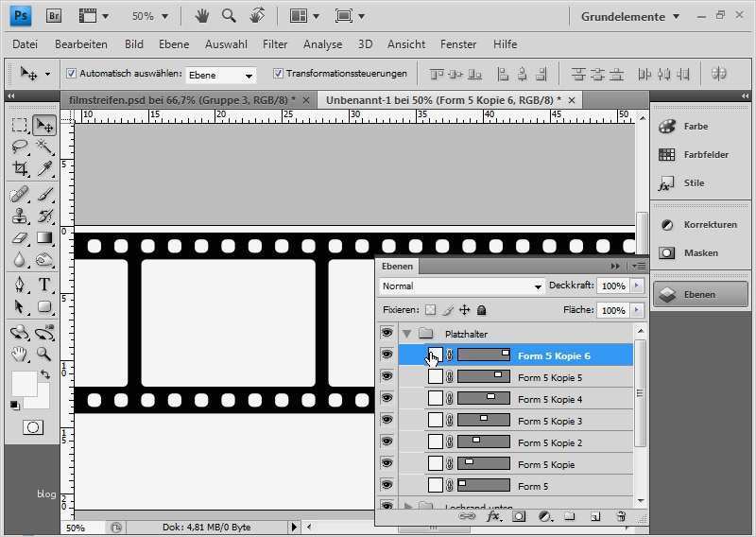Hide the Form 5 Kopie 2 layer

tap(387, 442)
